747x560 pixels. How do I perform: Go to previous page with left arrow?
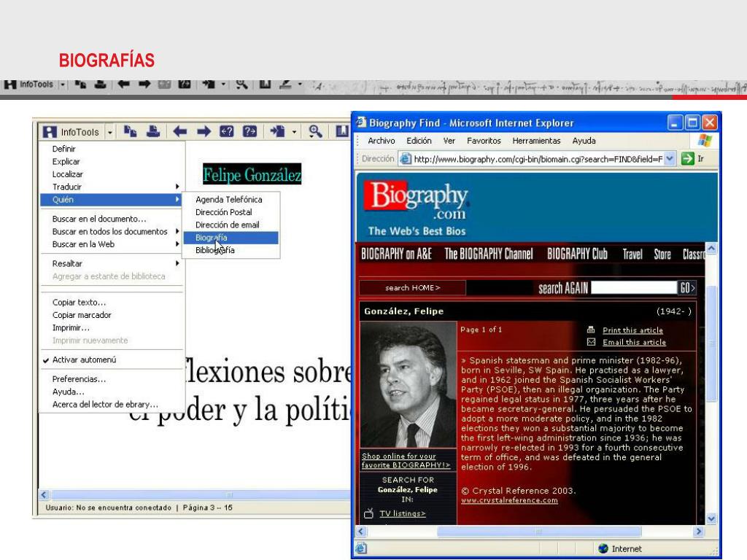(179, 133)
